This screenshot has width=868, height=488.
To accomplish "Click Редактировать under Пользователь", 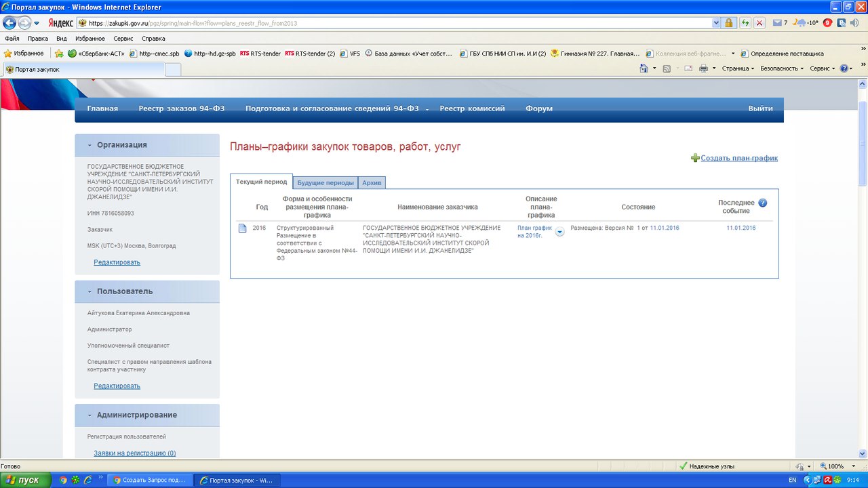I will click(117, 386).
